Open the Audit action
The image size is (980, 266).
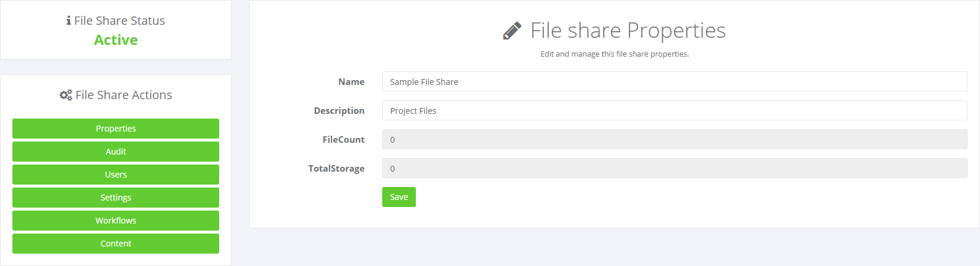tap(116, 152)
